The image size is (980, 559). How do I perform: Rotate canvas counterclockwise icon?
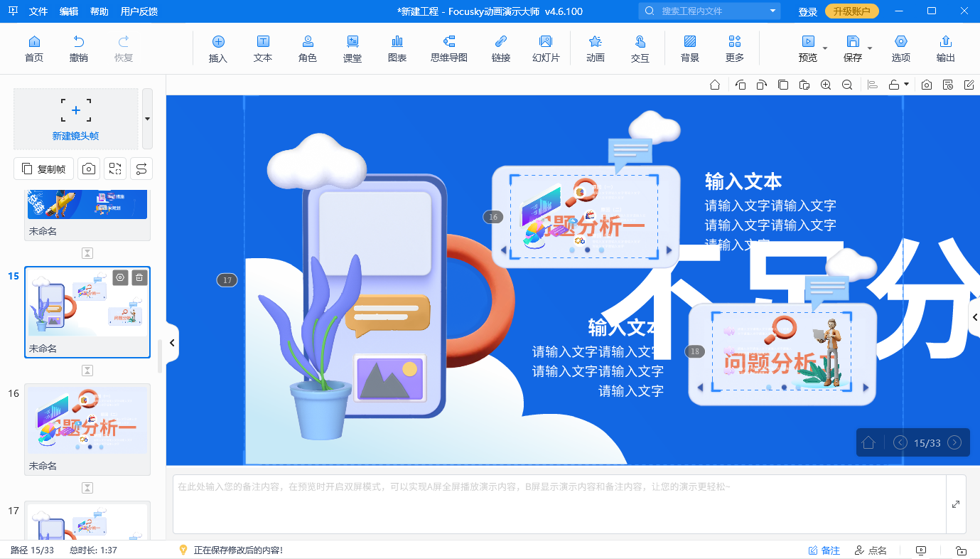[740, 85]
